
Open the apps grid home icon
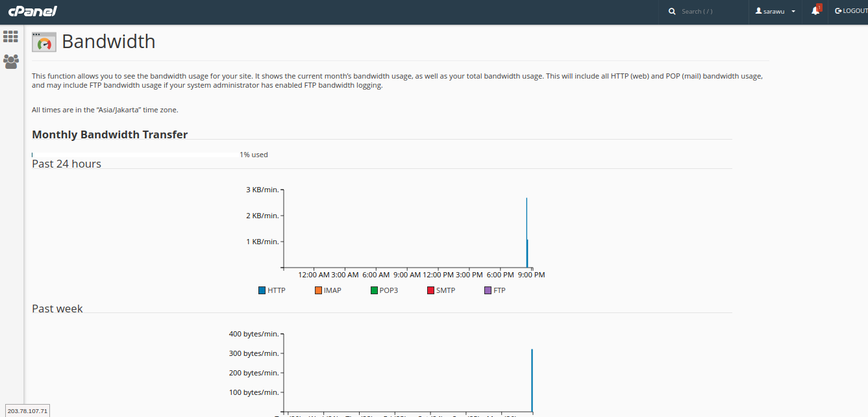[x=10, y=36]
